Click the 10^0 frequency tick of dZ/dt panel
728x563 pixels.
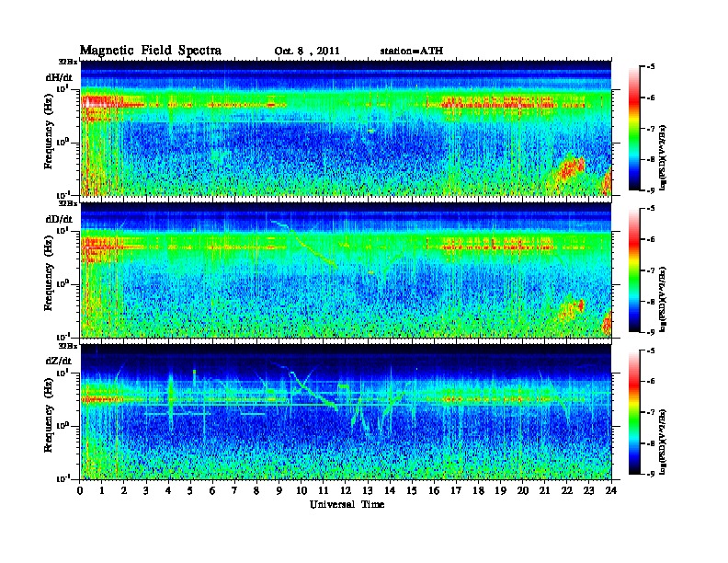[63, 425]
